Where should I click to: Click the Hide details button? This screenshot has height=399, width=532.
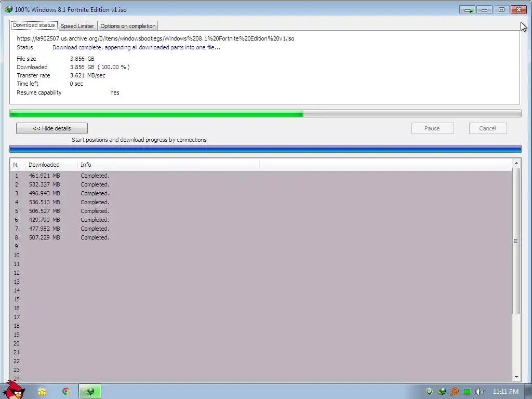[52, 128]
